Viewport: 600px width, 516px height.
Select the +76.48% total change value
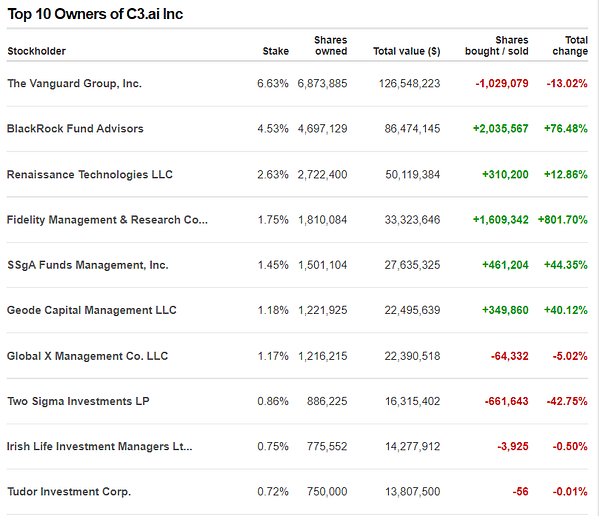566,129
